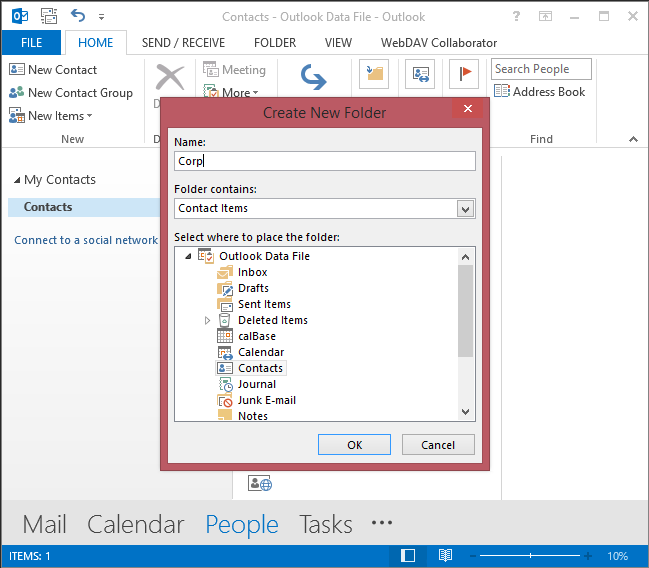Select the Journal folder in tree
The height and width of the screenshot is (568, 649).
257,384
